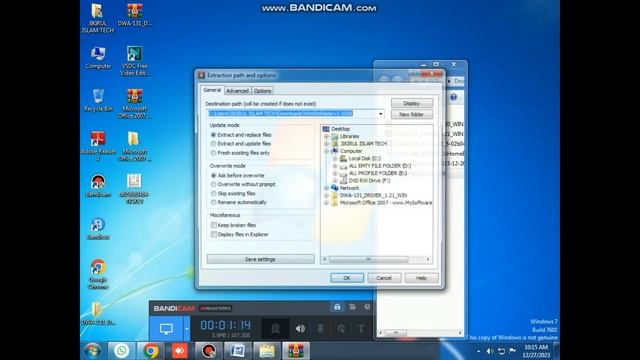Screen dimensions: 640x360
Task: Click the help icon in the background window
Action: [453, 97]
